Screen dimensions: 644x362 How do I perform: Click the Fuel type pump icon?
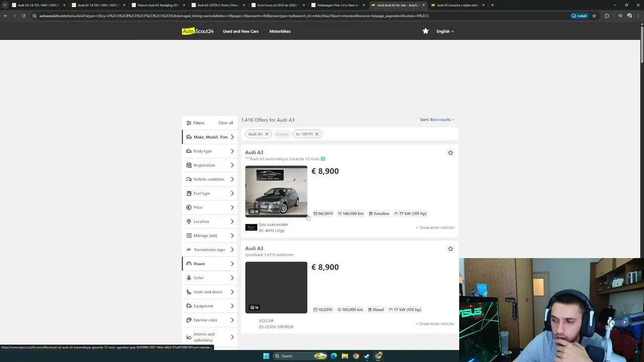click(x=189, y=193)
